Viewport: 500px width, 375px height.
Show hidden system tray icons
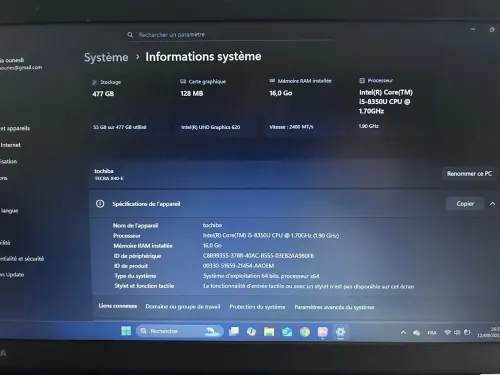403,332
